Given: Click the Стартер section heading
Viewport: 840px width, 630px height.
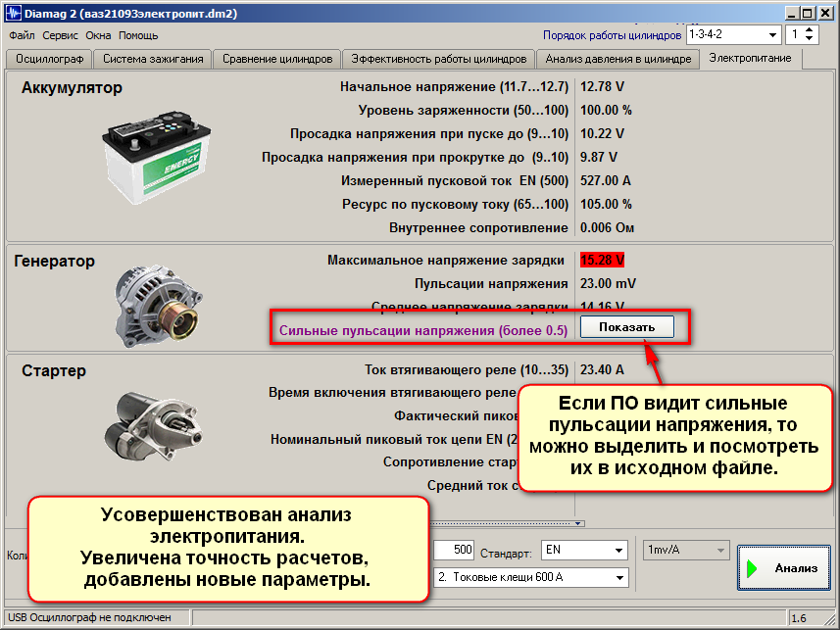Looking at the screenshot, I should (54, 370).
